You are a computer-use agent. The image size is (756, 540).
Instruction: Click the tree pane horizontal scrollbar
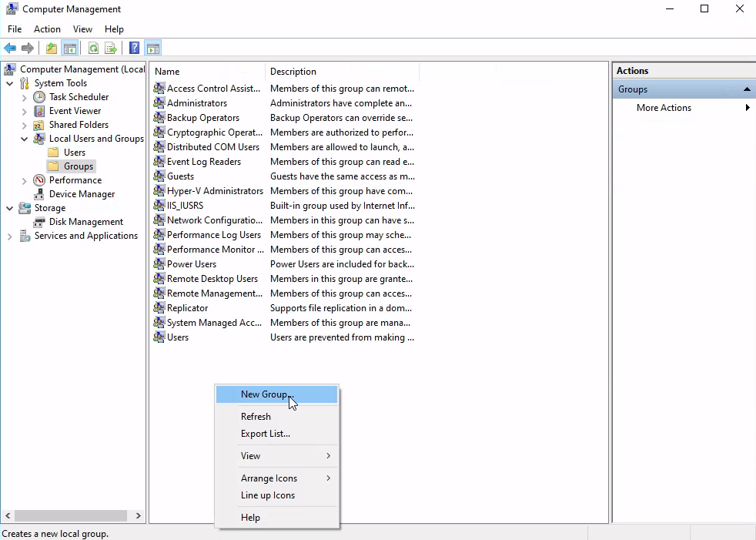69,516
